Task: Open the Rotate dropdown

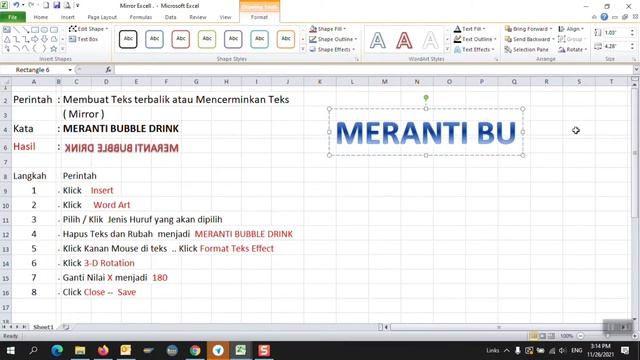Action: [x=573, y=49]
